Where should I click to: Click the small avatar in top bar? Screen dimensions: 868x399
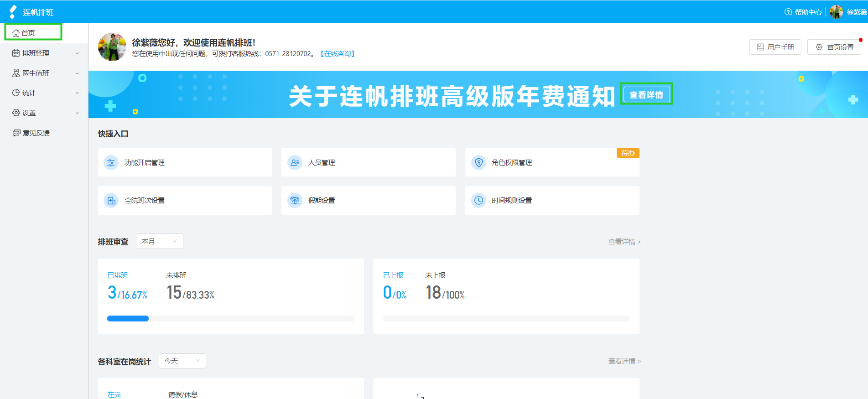836,12
